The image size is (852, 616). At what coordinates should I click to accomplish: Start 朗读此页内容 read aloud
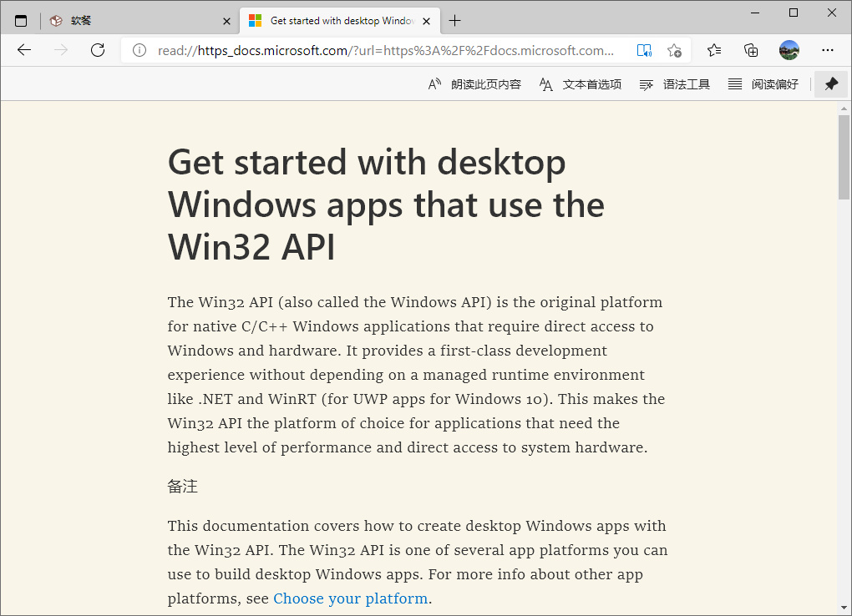point(474,84)
